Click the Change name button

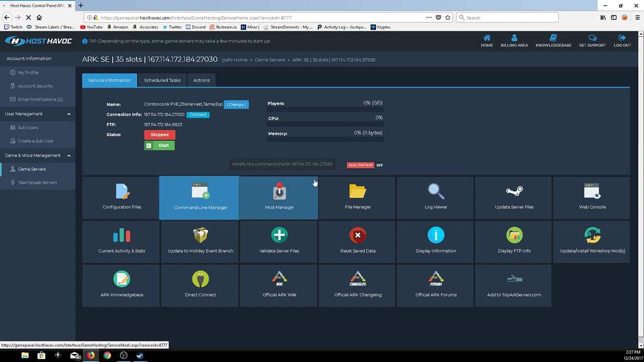click(236, 105)
